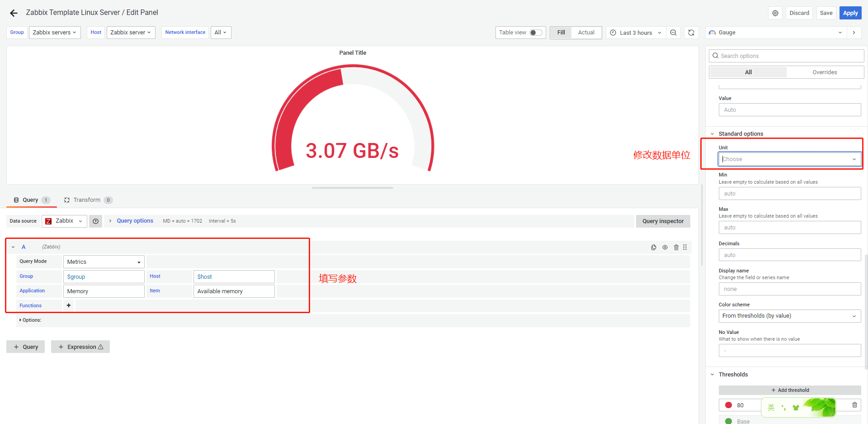Click the Max input field
Image resolution: width=868 pixels, height=424 pixels.
coord(789,228)
